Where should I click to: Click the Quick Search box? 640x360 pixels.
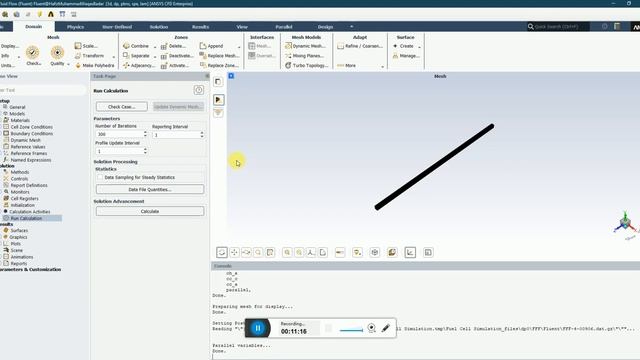[x=558, y=27]
